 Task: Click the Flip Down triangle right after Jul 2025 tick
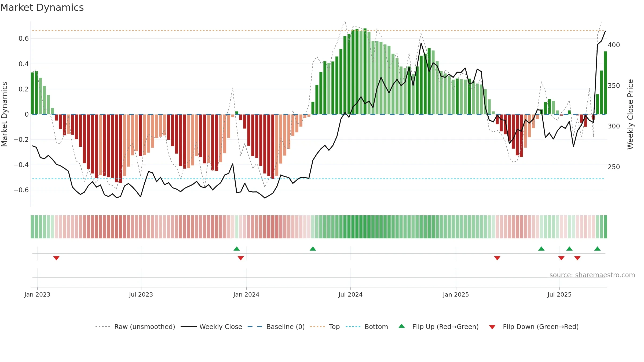(561, 258)
